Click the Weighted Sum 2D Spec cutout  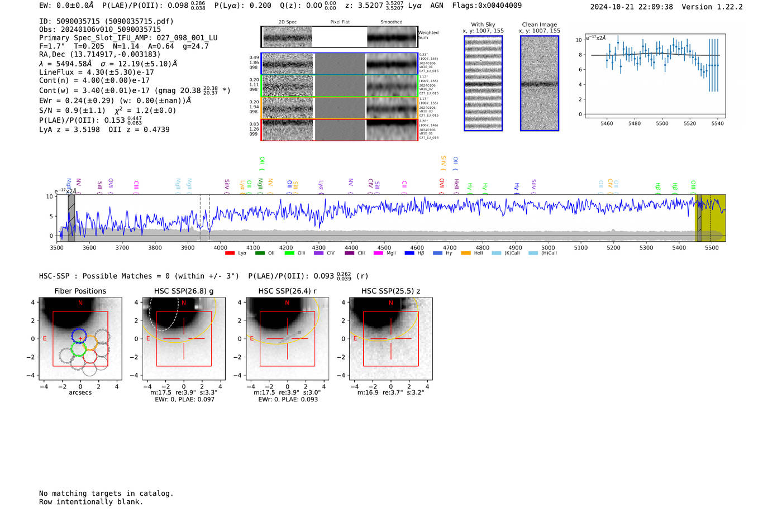[287, 37]
